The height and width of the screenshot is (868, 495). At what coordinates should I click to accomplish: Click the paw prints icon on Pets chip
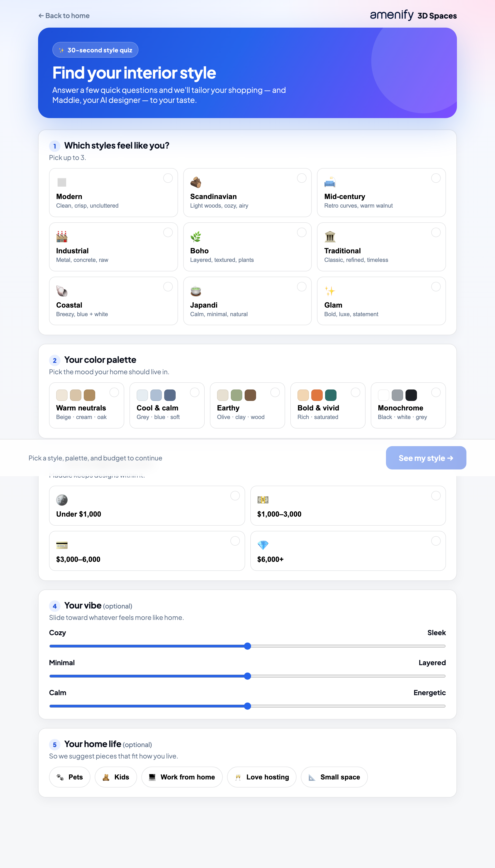point(60,777)
